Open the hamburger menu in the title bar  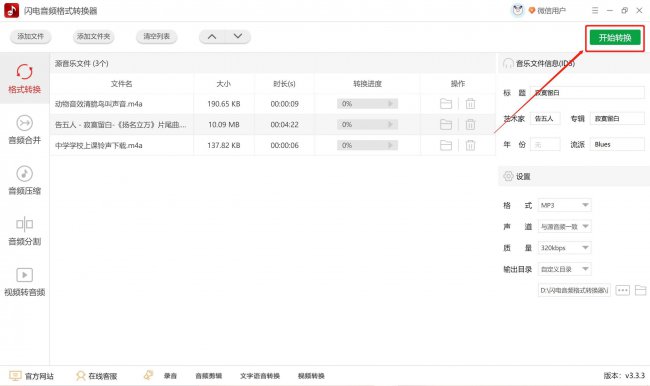coord(595,10)
